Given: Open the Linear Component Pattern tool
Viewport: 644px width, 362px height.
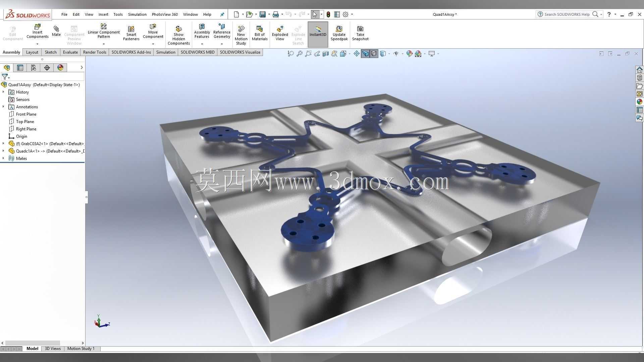Looking at the screenshot, I should click(x=104, y=31).
